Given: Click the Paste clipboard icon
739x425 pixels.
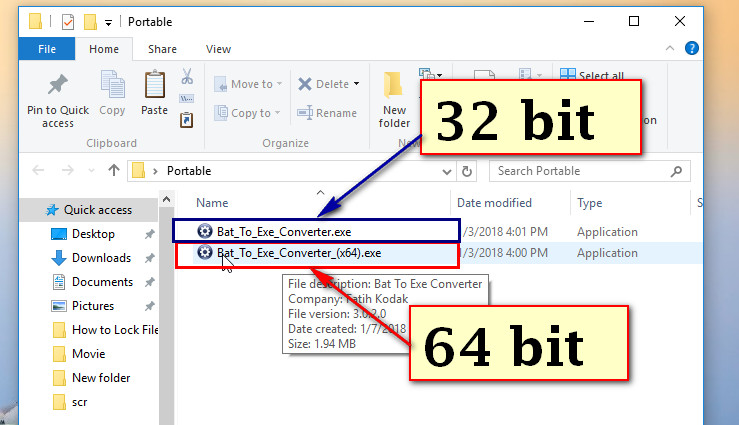Looking at the screenshot, I should (x=155, y=84).
